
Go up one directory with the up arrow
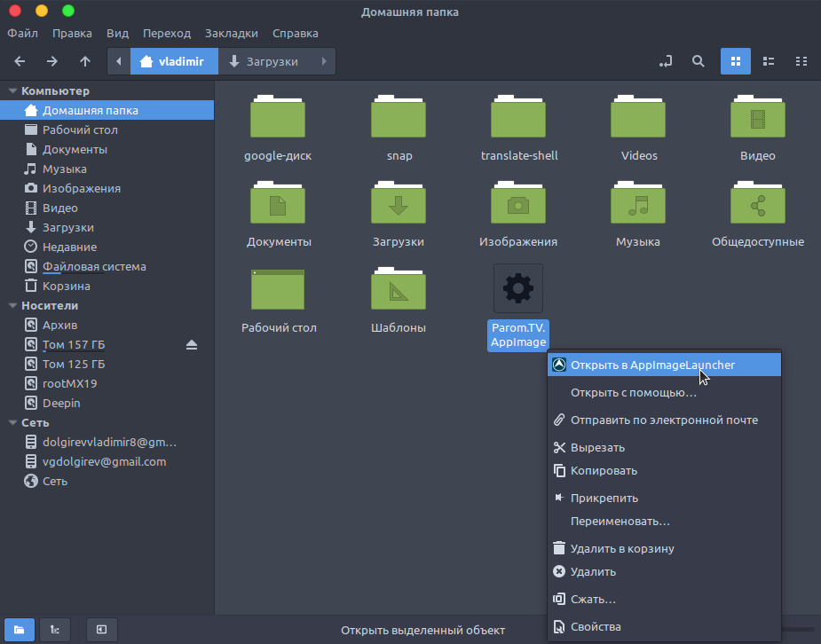point(84,61)
